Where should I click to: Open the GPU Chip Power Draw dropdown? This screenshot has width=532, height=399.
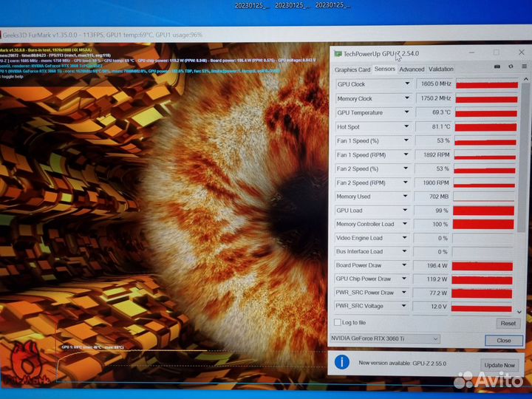click(404, 279)
